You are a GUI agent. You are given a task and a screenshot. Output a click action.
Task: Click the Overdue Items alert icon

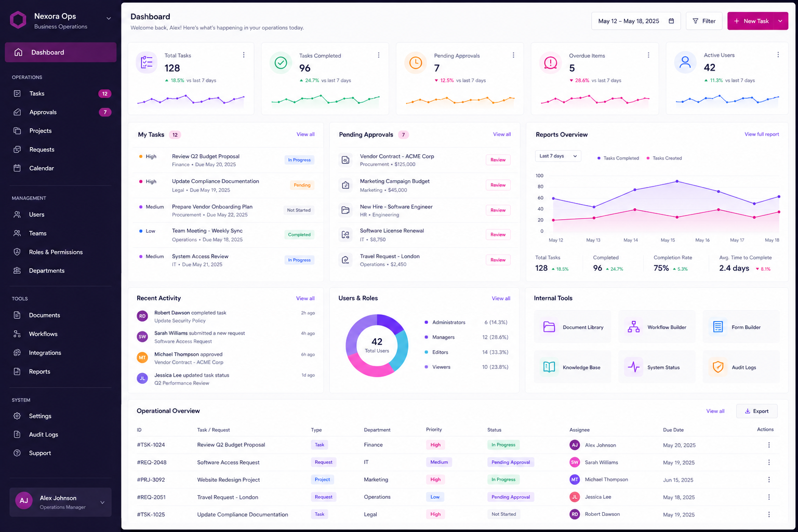pyautogui.click(x=551, y=62)
